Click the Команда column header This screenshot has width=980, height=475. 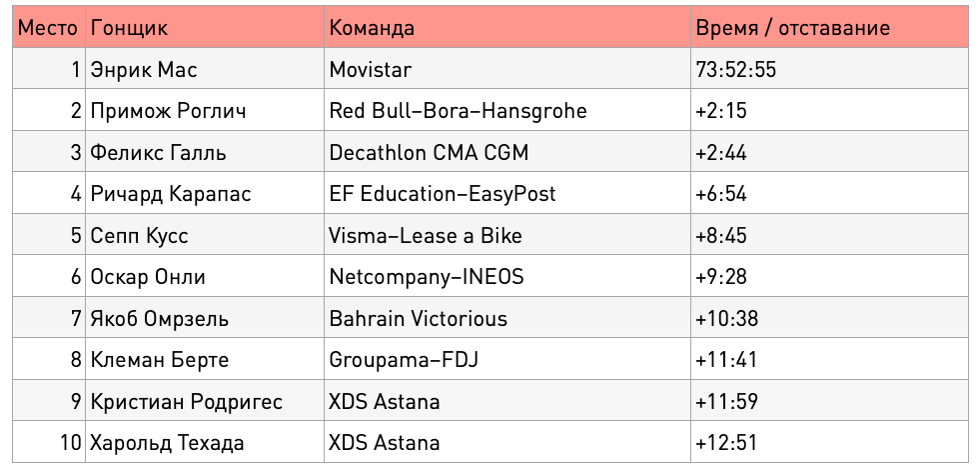point(506,28)
